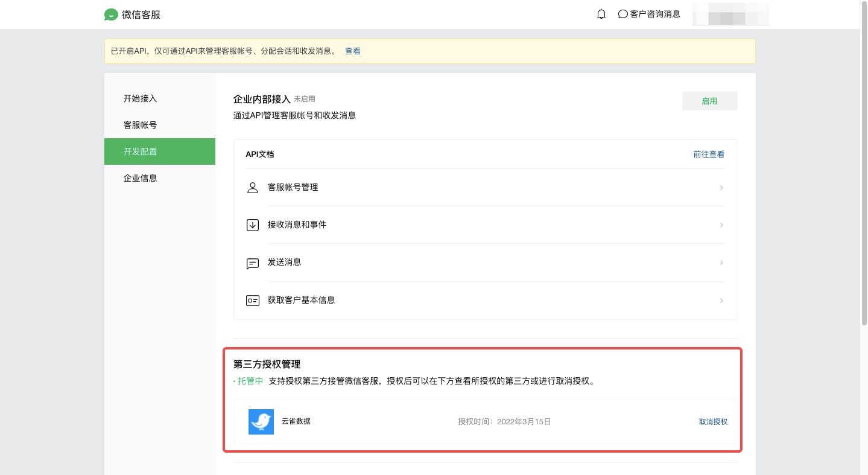Click the chat bubble icon for customer inquiries
Viewport: 868px width, 475px height.
[x=623, y=14]
